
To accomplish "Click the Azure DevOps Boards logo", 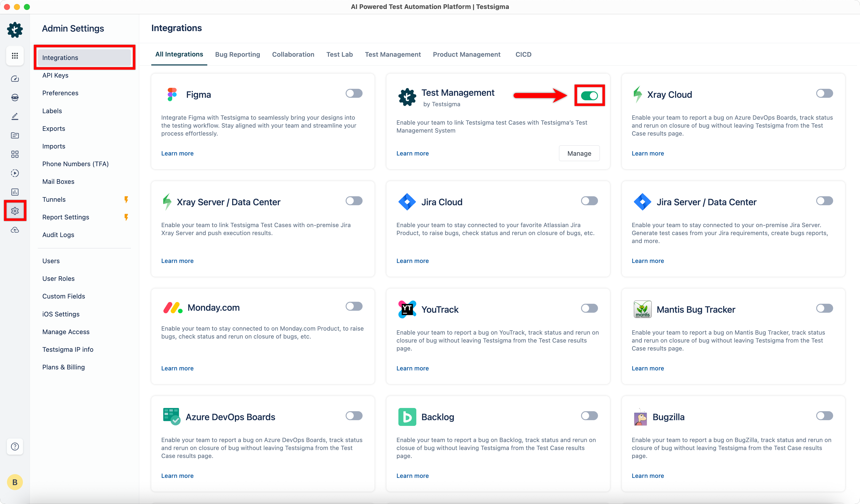I will pos(172,416).
